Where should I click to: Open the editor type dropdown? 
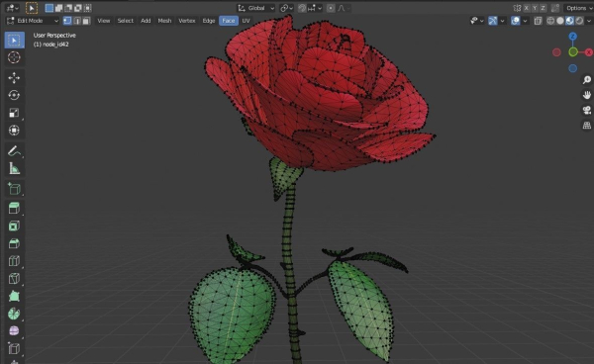(12, 8)
